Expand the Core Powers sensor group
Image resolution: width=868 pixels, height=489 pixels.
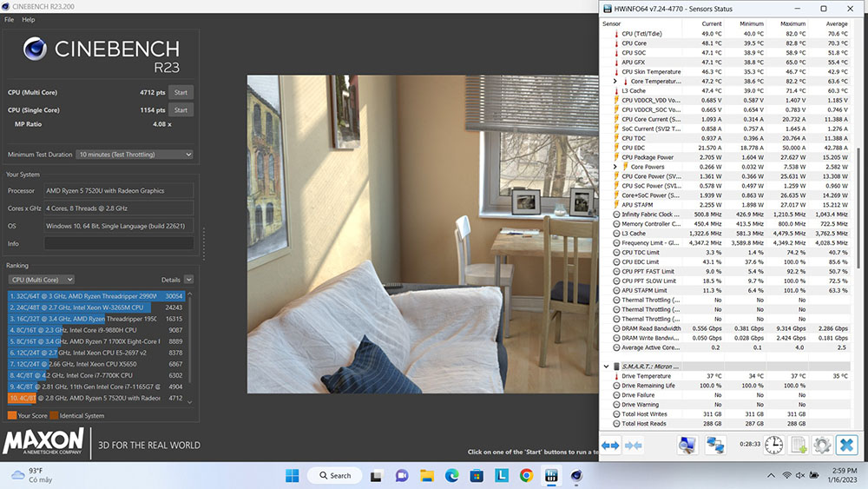(x=615, y=167)
